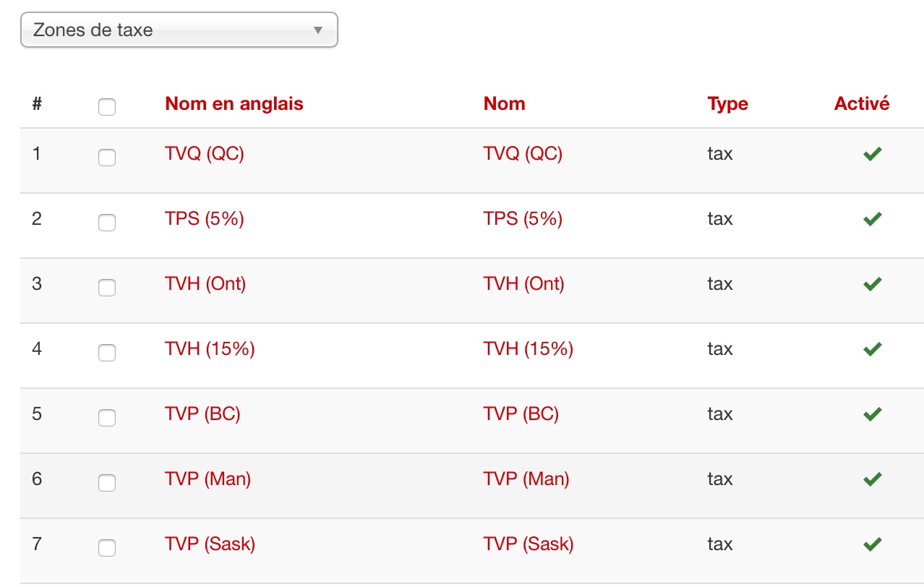Open the TVP (BC) link in the Nom column
The width and height of the screenshot is (924, 587).
click(521, 414)
